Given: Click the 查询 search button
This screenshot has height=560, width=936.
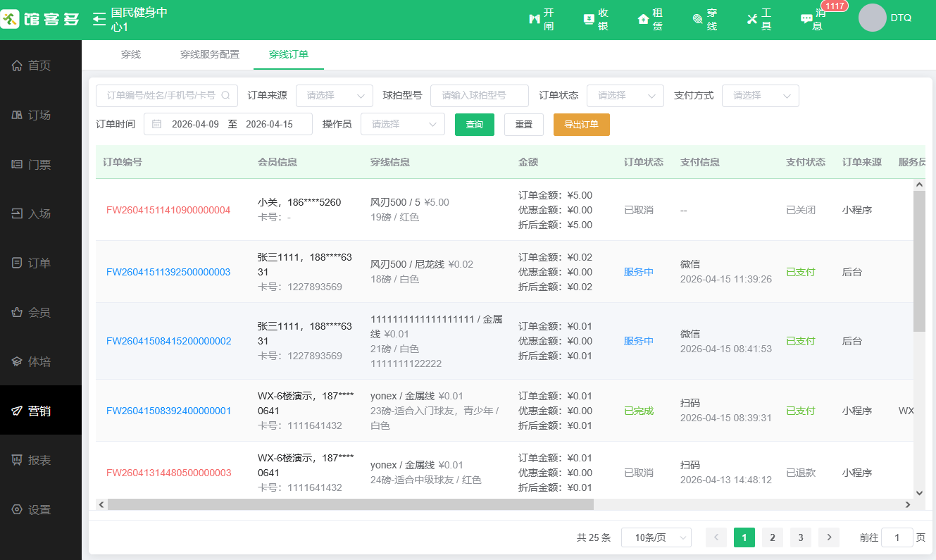Looking at the screenshot, I should 474,124.
